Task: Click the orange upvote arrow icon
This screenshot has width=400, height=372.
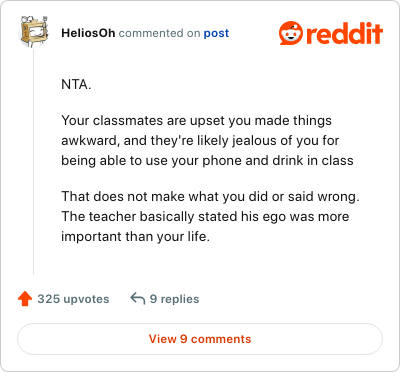Action: (25, 299)
